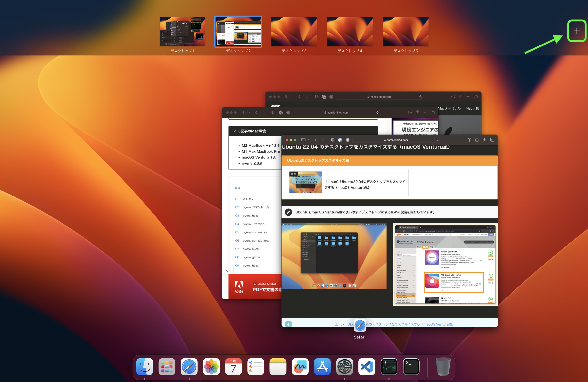Screen dimensions: 588x382
Task: Click address bar in middle Safari window
Action: (x=336, y=113)
